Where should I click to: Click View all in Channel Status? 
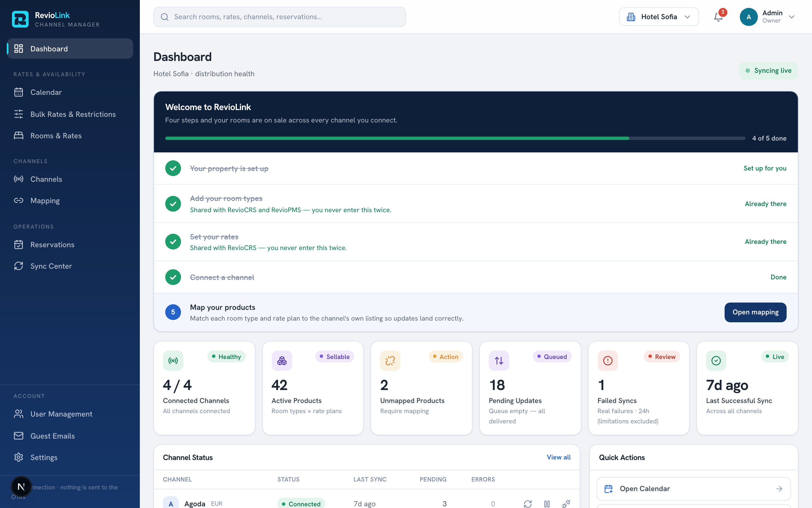point(558,457)
